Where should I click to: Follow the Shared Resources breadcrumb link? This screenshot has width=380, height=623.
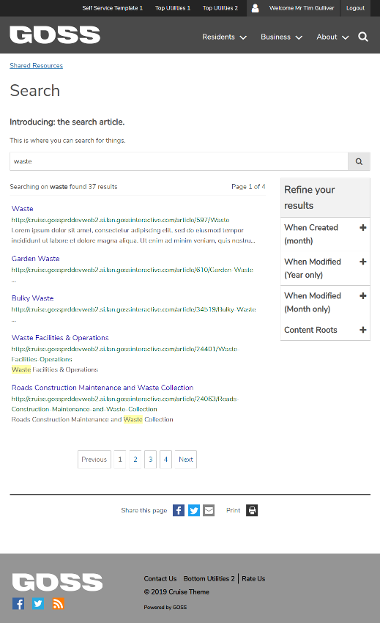[36, 66]
